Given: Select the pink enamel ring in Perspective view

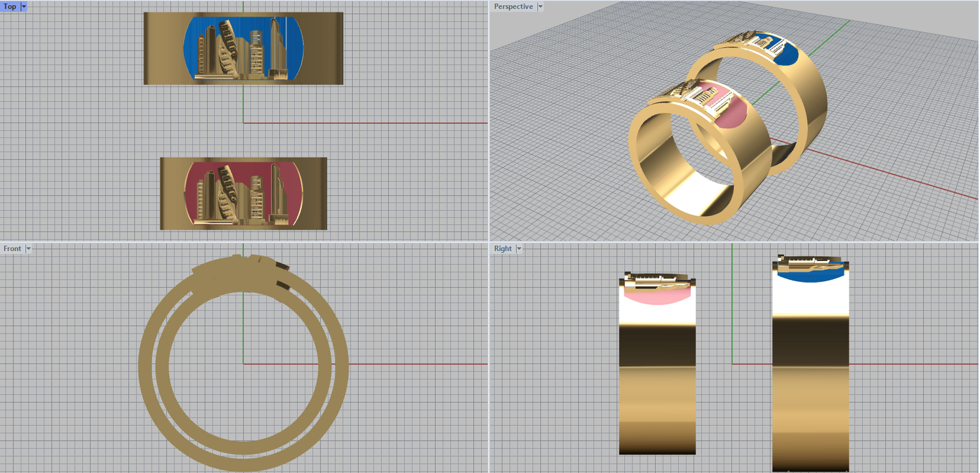Looking at the screenshot, I should click(732, 113).
